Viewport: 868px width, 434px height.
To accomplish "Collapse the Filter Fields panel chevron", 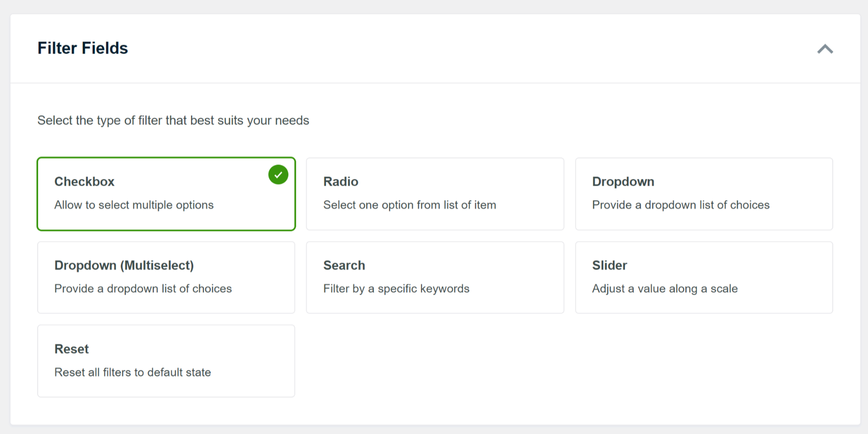I will [825, 49].
